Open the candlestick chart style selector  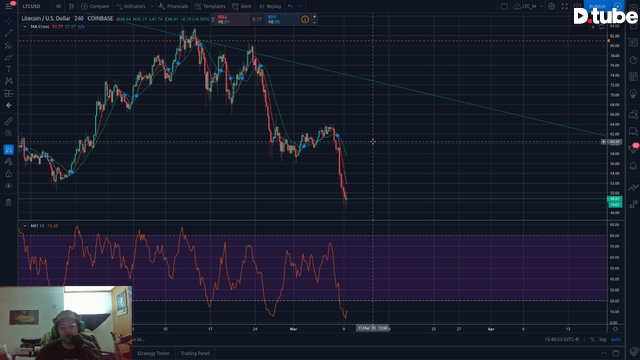tap(71, 6)
